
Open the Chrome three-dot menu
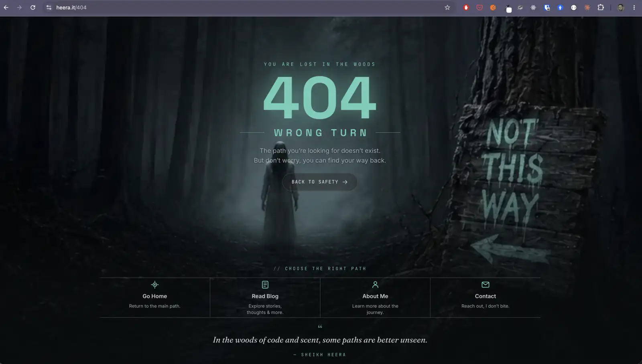(634, 7)
